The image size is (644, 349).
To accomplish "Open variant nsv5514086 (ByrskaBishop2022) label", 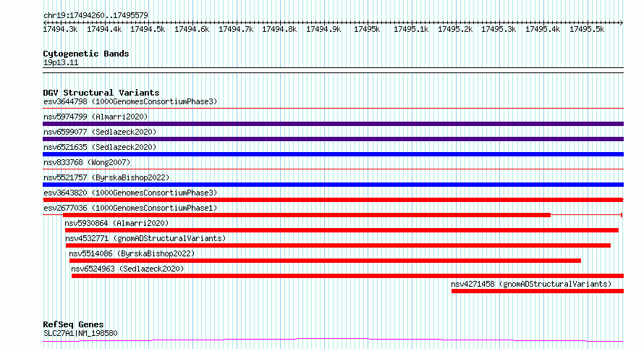I will click(x=132, y=253).
